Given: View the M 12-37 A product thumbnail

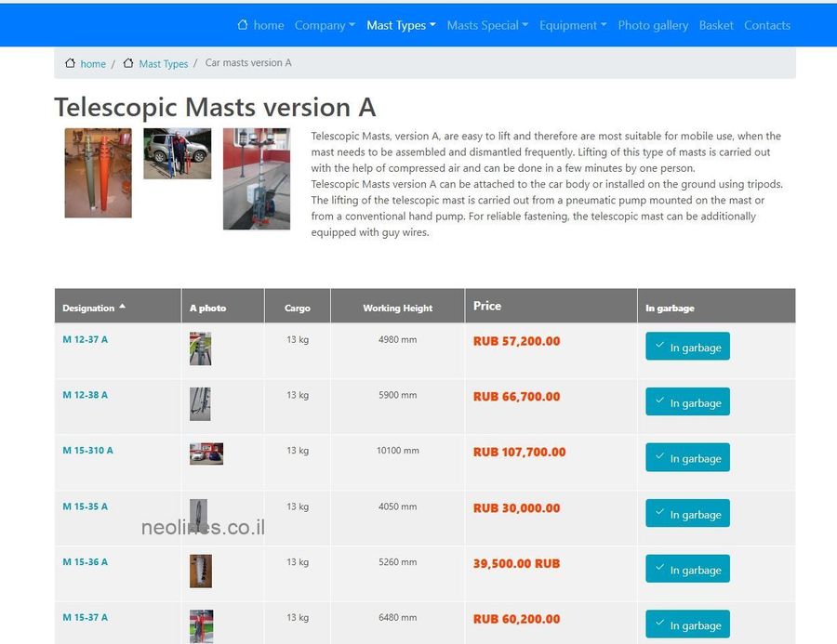Looking at the screenshot, I should [x=200, y=348].
